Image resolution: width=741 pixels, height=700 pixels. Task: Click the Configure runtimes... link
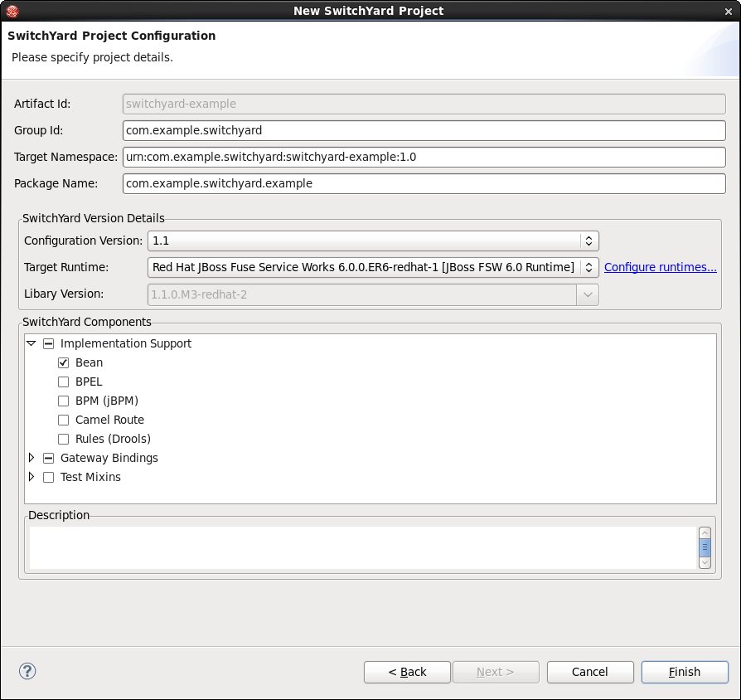tap(661, 267)
